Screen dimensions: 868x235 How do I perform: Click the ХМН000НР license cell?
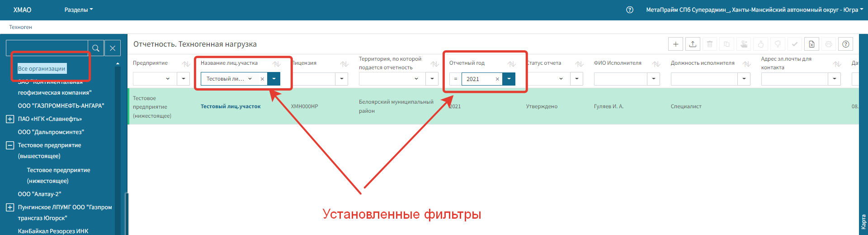[x=305, y=106]
